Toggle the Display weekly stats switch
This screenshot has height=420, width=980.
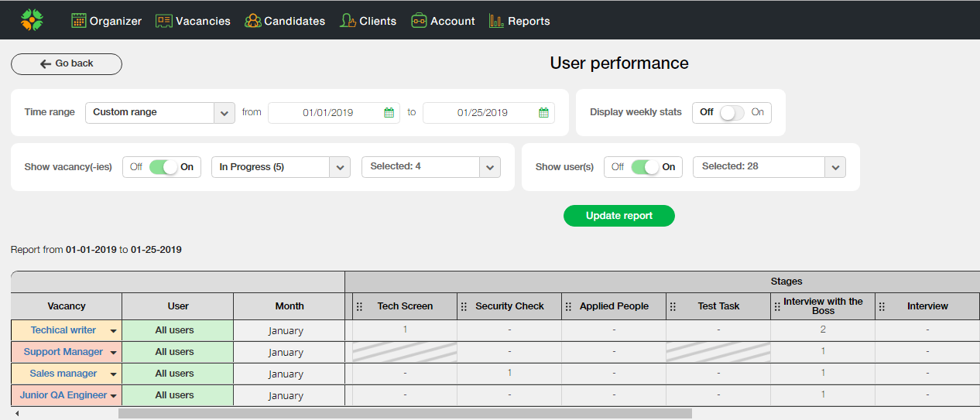[732, 112]
